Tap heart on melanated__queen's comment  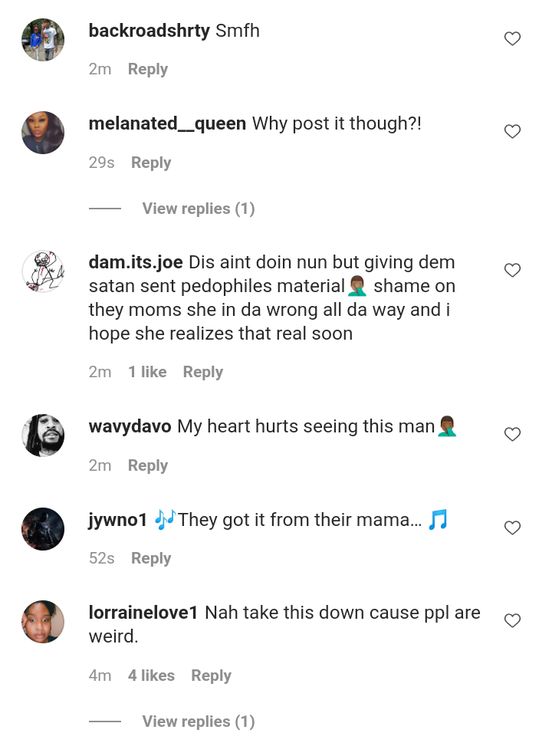click(x=512, y=132)
